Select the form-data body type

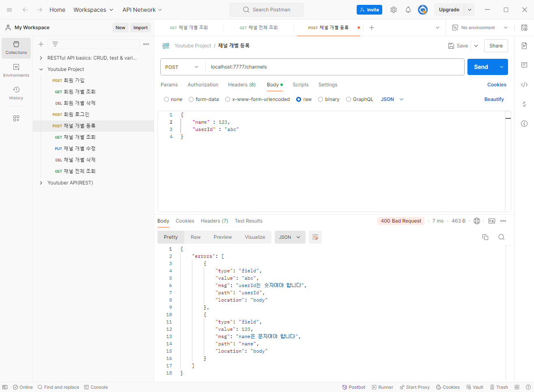click(x=191, y=99)
